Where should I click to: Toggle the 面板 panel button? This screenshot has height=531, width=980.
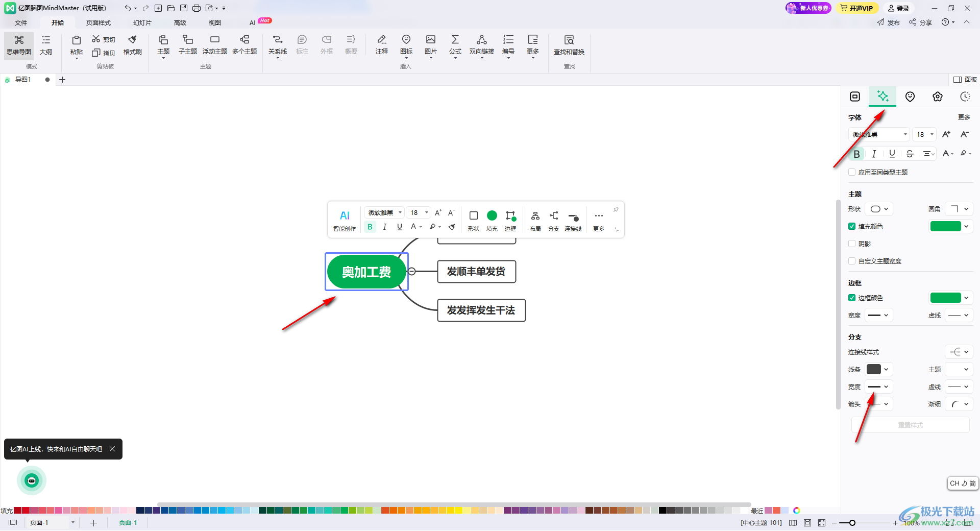[965, 79]
